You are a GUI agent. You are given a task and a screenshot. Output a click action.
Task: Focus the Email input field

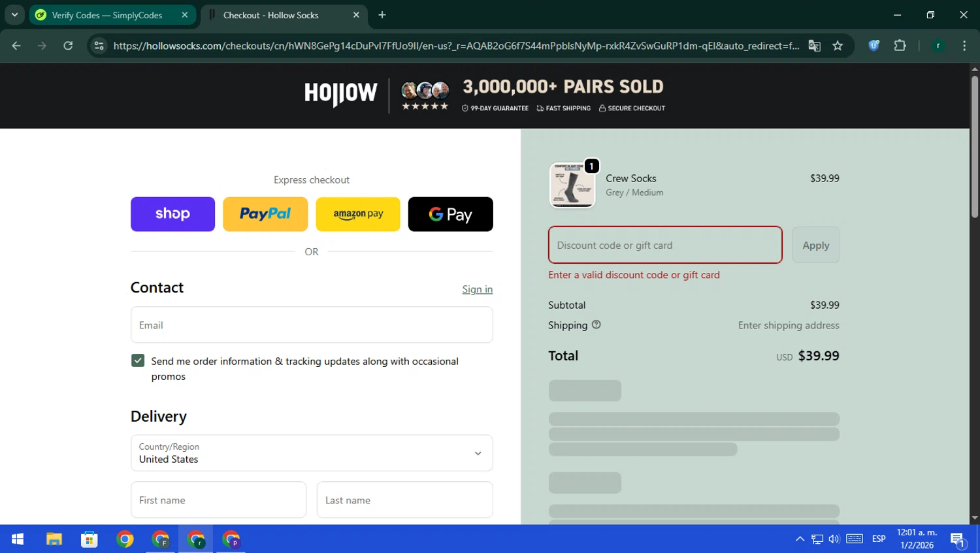tap(312, 325)
